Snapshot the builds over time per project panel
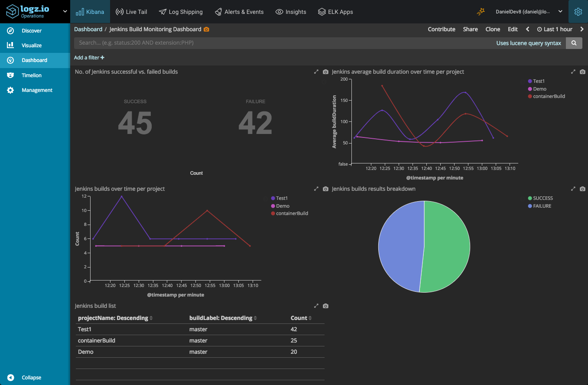This screenshot has height=385, width=588. (x=326, y=189)
